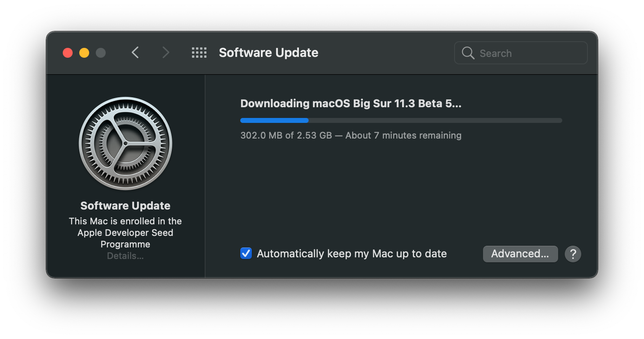Screen dimensions: 644x339
Task: Untick the automatic updates checkbox
Action: (x=246, y=253)
